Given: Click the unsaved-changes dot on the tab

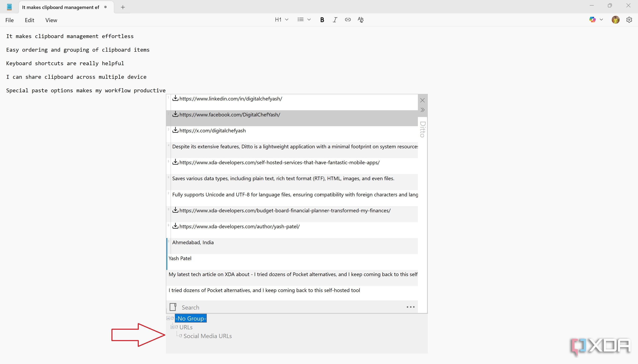Looking at the screenshot, I should [x=105, y=7].
